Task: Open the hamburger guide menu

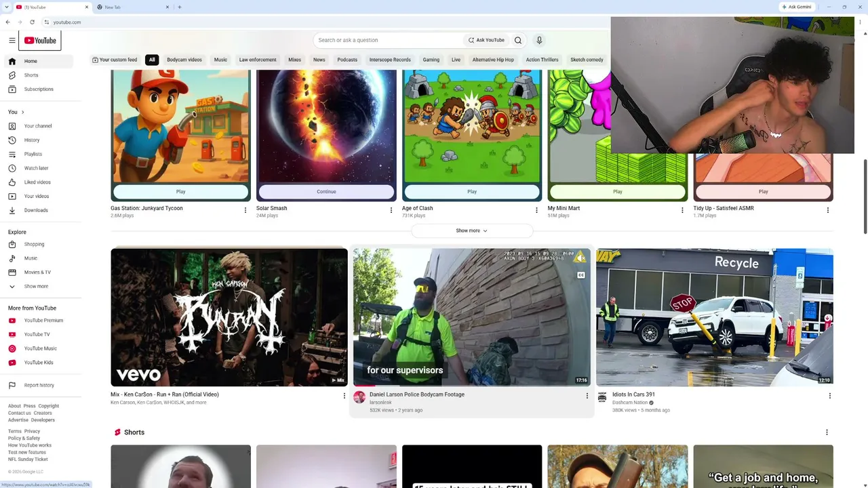Action: pos(12,41)
